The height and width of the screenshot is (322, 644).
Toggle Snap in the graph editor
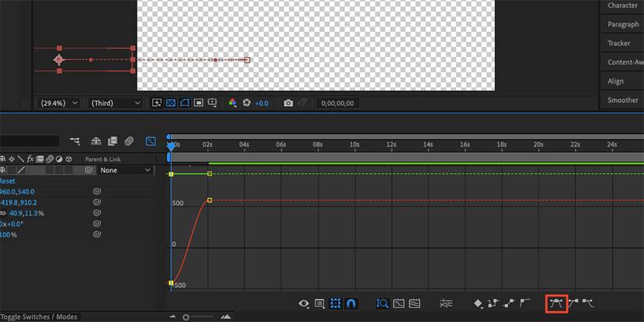(x=351, y=303)
